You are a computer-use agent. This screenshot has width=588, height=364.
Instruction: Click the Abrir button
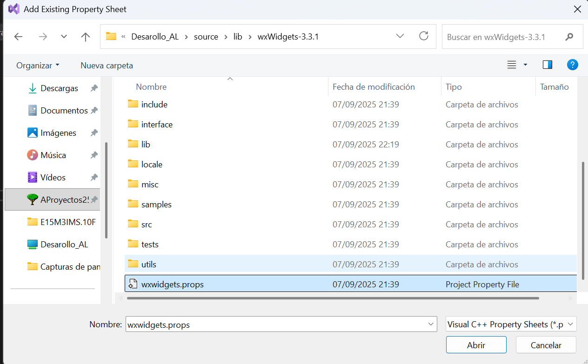coord(476,345)
